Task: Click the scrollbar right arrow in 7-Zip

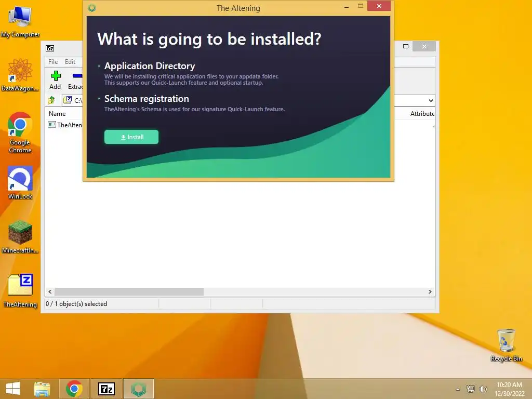Action: (430, 292)
